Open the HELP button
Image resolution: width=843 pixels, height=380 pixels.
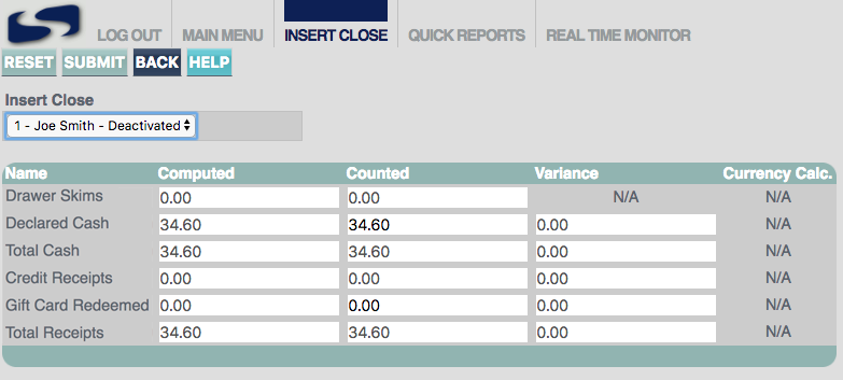coord(209,62)
